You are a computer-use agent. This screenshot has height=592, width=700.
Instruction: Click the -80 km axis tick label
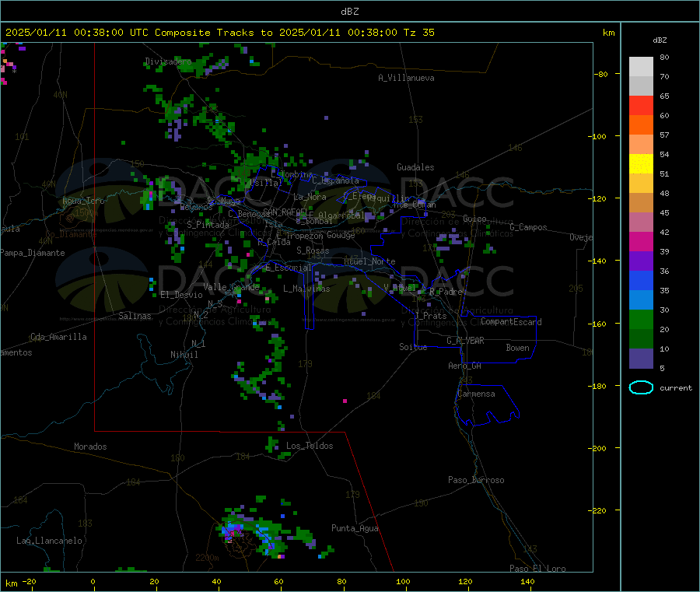point(601,74)
